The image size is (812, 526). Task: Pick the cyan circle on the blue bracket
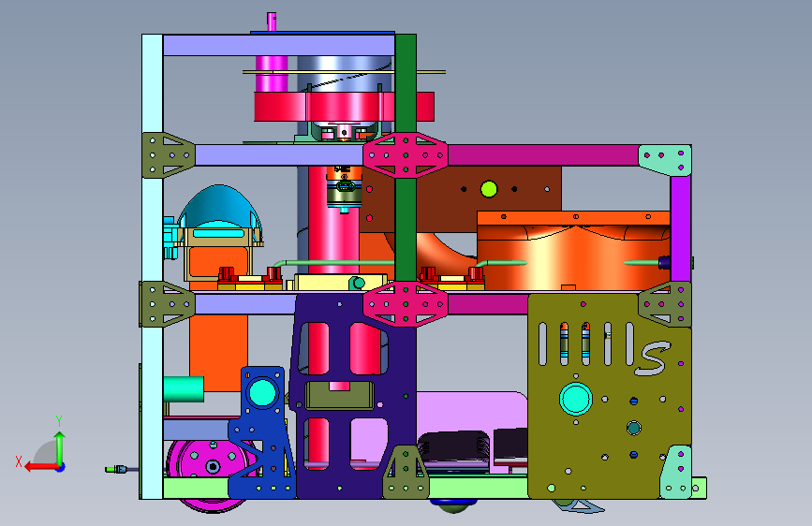(262, 393)
